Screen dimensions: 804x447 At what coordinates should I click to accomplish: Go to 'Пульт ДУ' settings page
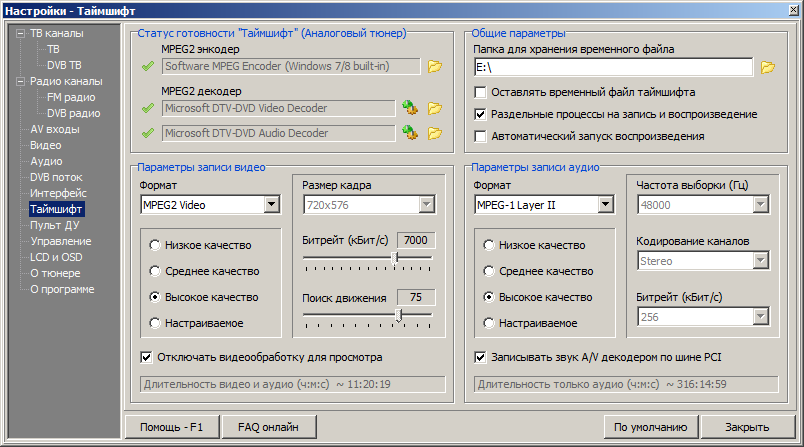(54, 225)
